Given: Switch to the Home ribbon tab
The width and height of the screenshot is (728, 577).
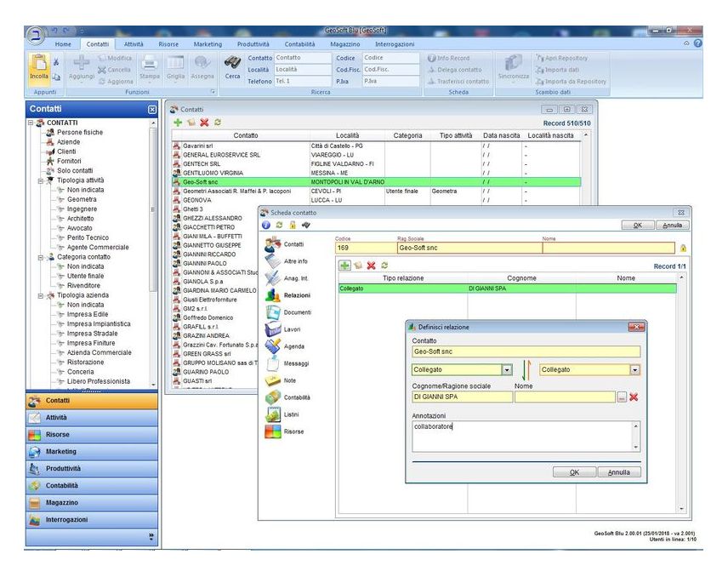Looking at the screenshot, I should (63, 44).
